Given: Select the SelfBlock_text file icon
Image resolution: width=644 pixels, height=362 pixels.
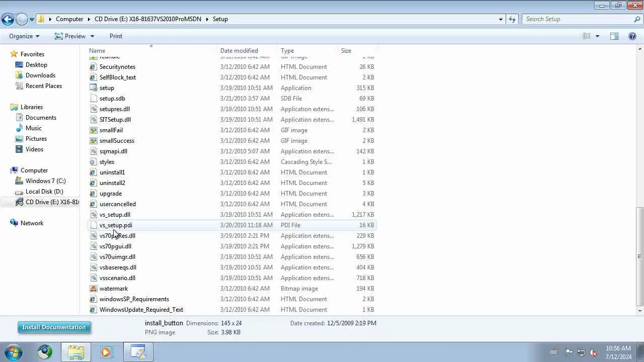Looking at the screenshot, I should pyautogui.click(x=93, y=77).
